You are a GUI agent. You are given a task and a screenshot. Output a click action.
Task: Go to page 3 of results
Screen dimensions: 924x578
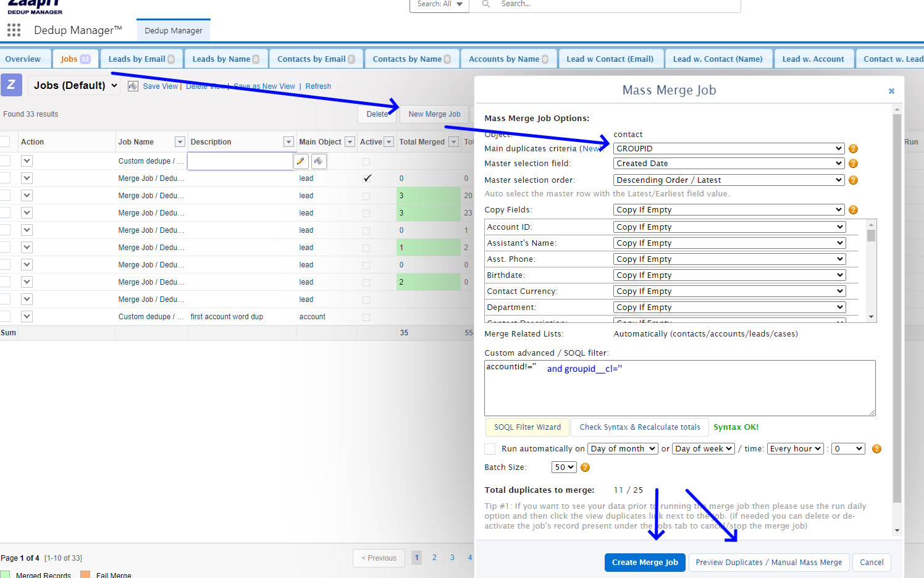452,558
